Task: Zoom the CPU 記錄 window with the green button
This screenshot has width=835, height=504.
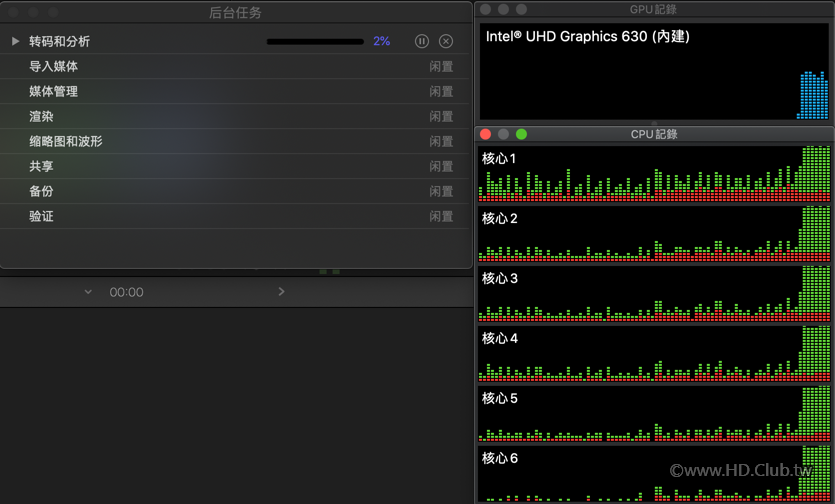Action: [521, 134]
